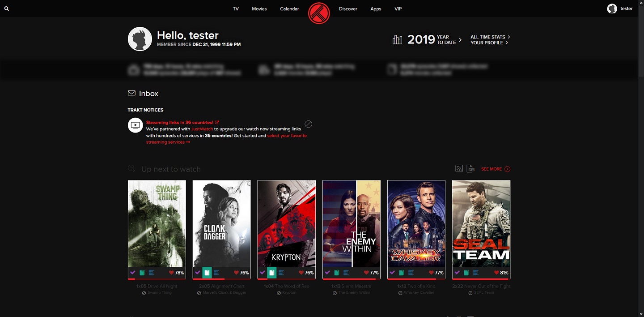
Task: Mark Cloak & Dagger episode as watched
Action: click(x=197, y=272)
